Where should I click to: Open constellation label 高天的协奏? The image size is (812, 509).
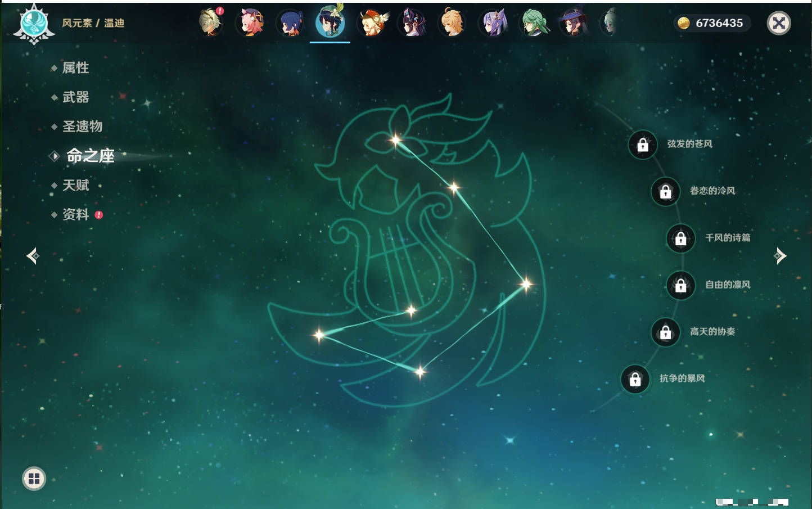coord(712,331)
